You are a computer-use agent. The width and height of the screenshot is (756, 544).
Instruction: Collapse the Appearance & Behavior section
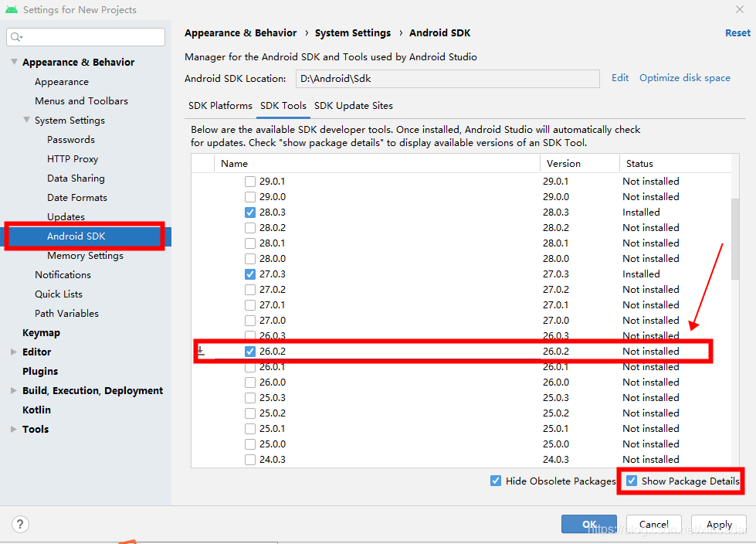pyautogui.click(x=15, y=62)
